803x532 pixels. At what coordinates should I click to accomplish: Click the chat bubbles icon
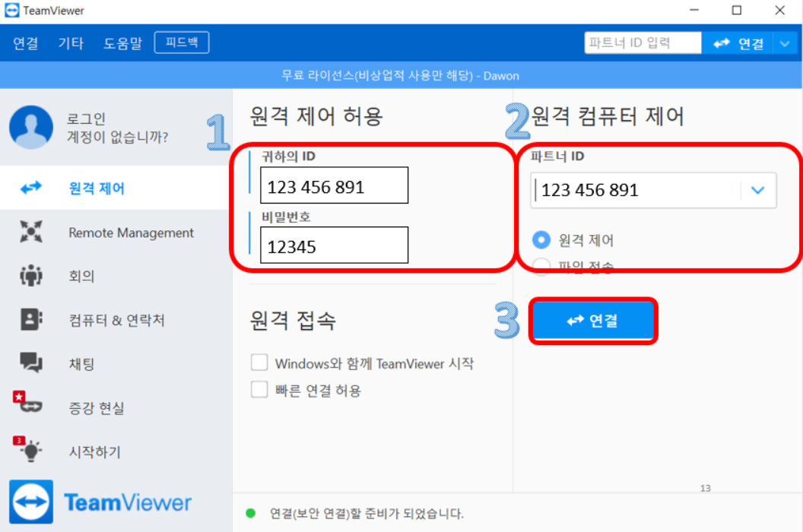(30, 363)
